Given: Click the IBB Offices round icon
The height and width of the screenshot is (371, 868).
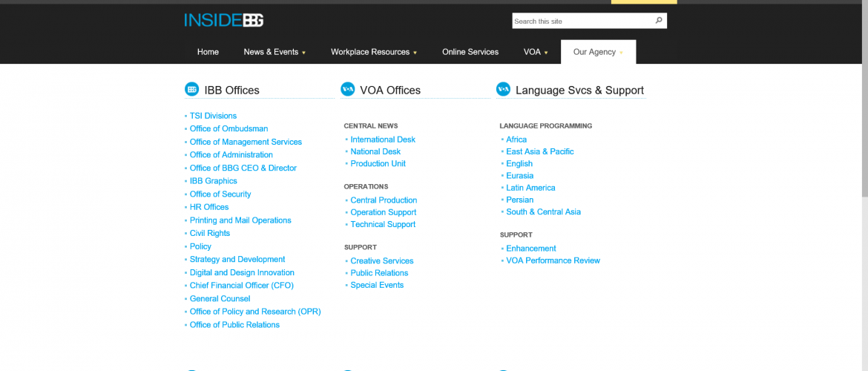Looking at the screenshot, I should [191, 89].
